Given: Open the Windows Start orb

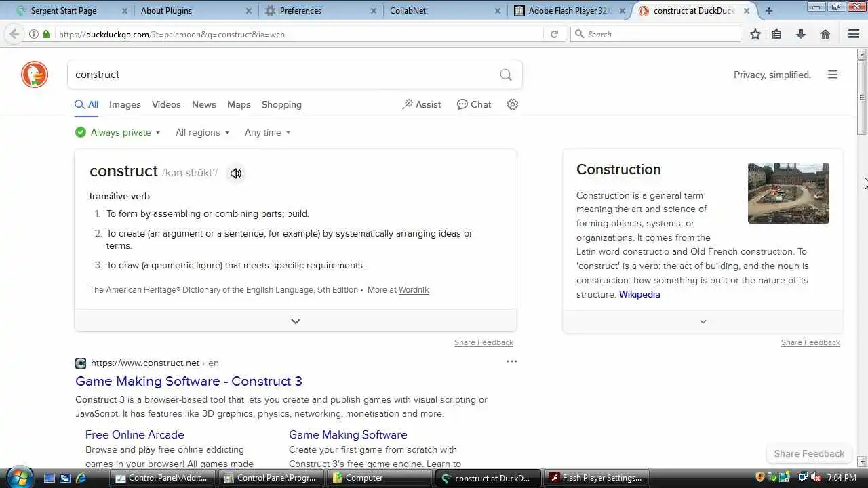Looking at the screenshot, I should (x=19, y=476).
